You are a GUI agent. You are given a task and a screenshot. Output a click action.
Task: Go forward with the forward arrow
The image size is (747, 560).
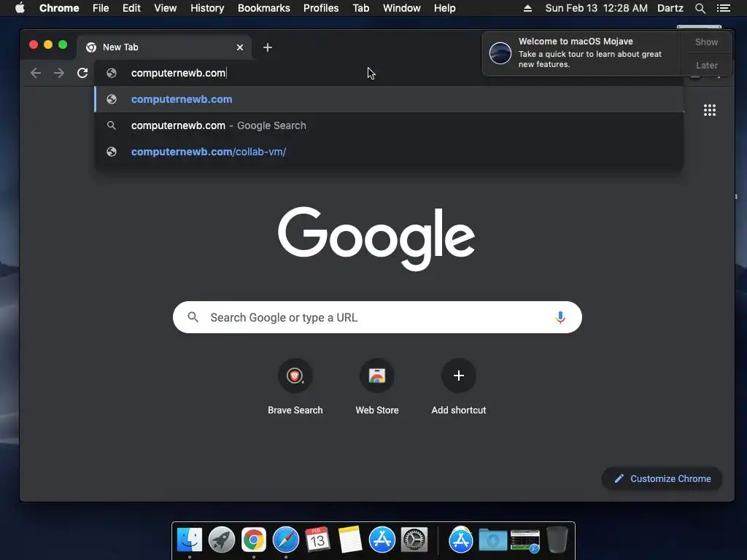click(x=58, y=73)
